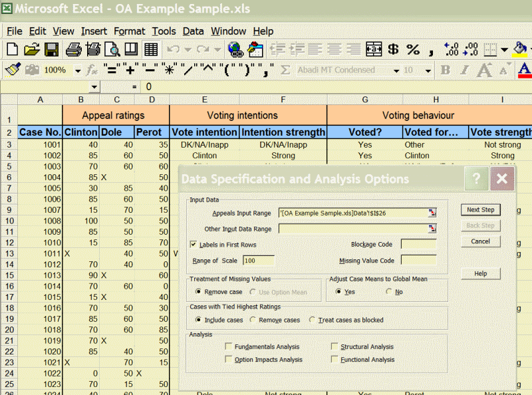Image resolution: width=532 pixels, height=395 pixels.
Task: Align cell text right
Action: click(354, 50)
